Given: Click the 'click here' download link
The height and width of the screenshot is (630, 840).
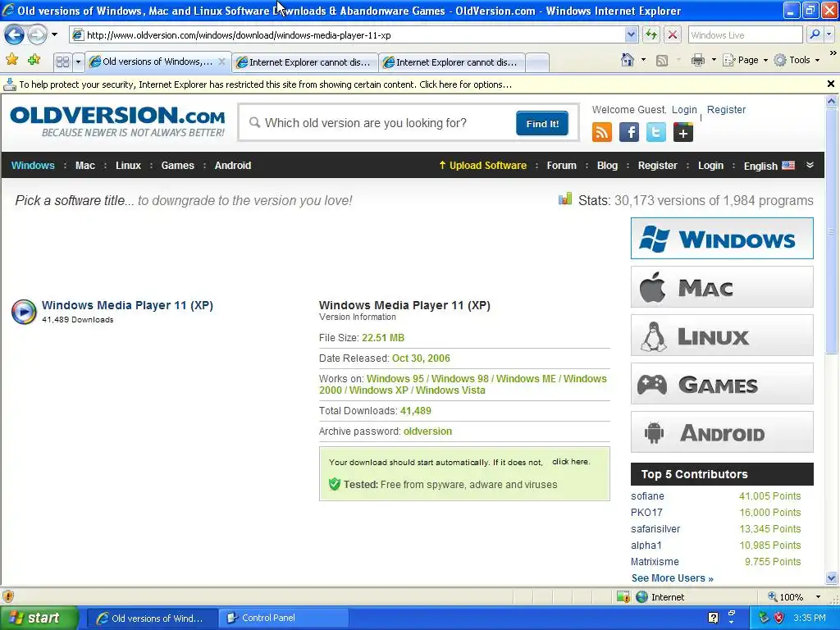Looking at the screenshot, I should pyautogui.click(x=571, y=462).
